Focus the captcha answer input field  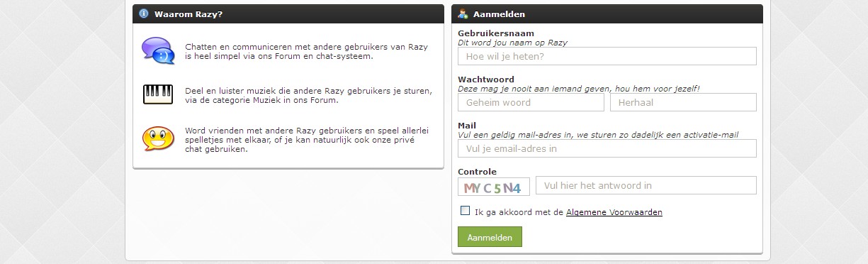click(x=646, y=185)
